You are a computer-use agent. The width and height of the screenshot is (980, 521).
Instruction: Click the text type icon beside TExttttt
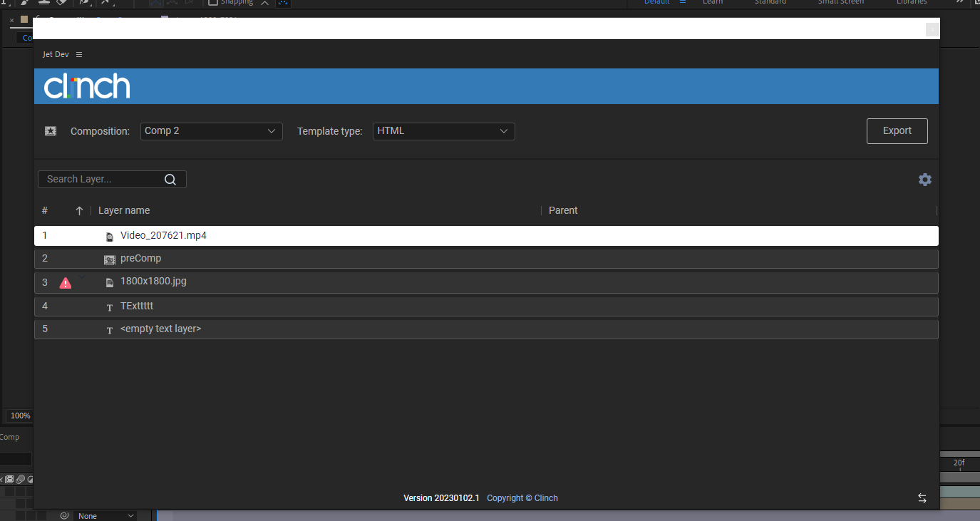click(109, 307)
